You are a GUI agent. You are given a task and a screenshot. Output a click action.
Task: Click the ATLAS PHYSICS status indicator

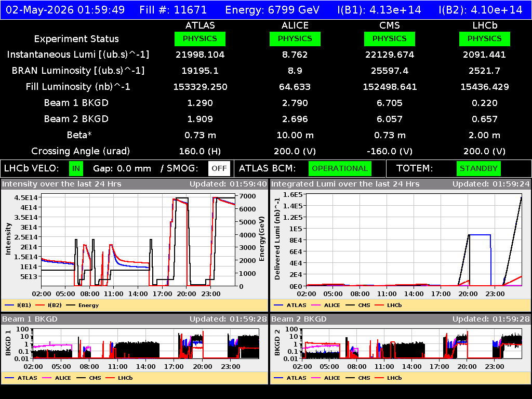tap(200, 38)
